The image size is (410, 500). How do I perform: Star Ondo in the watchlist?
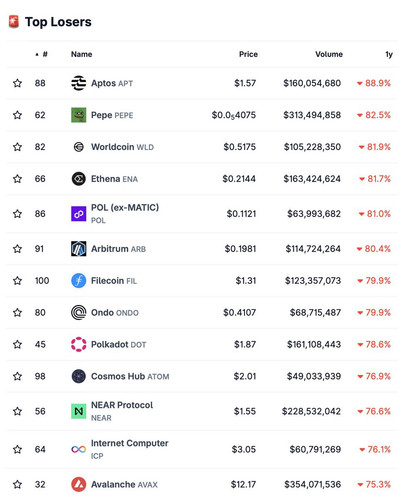point(17,312)
